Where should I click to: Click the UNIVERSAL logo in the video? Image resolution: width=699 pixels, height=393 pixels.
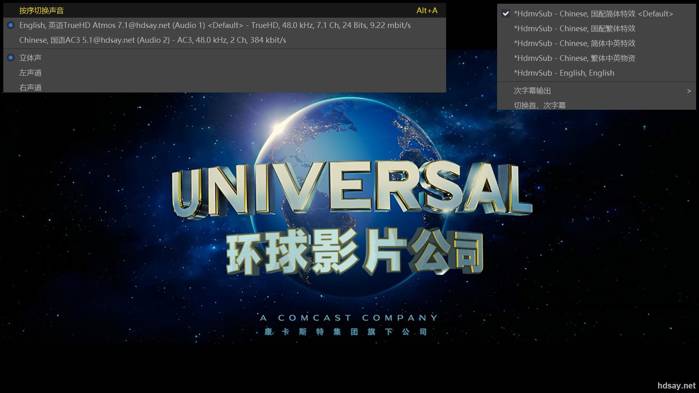[351, 189]
